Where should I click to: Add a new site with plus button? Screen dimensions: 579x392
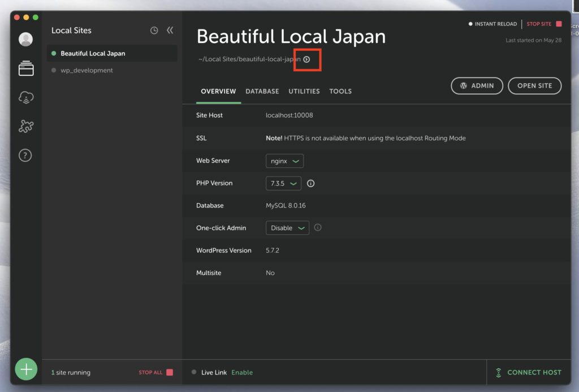26,369
